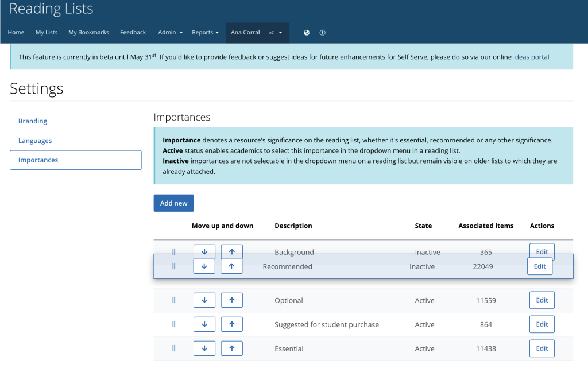Go to My Bookmarks in navbar

pyautogui.click(x=88, y=33)
